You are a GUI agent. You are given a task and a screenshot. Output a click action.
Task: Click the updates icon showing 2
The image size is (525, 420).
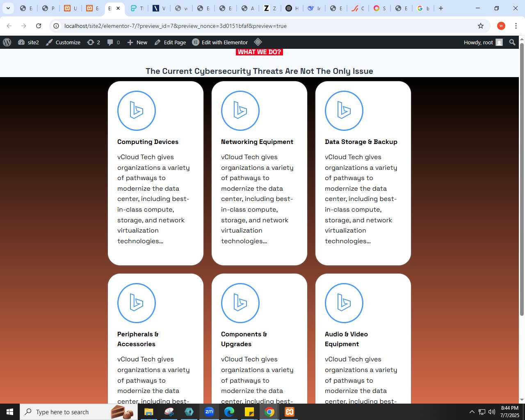tap(94, 42)
